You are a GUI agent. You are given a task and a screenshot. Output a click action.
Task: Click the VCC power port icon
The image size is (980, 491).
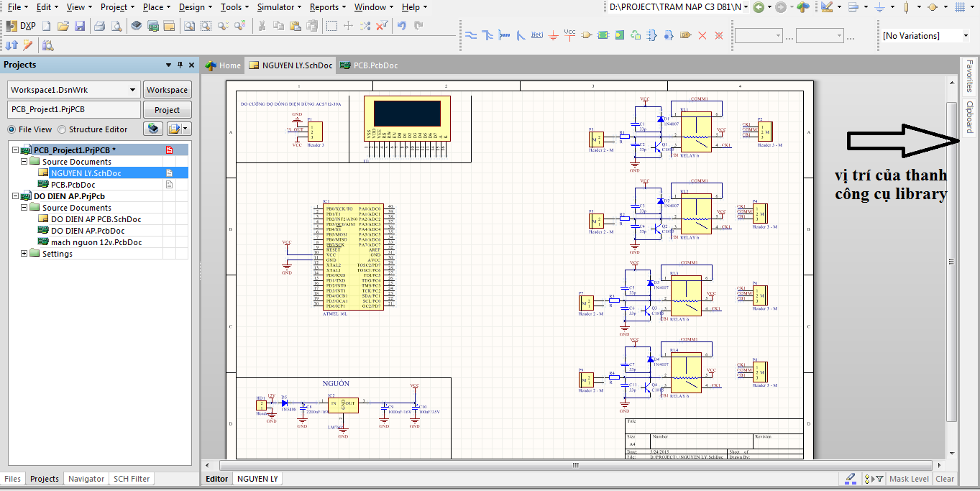point(569,35)
